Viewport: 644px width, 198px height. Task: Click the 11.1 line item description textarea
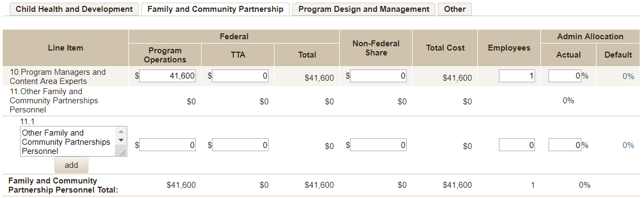pyautogui.click(x=68, y=142)
